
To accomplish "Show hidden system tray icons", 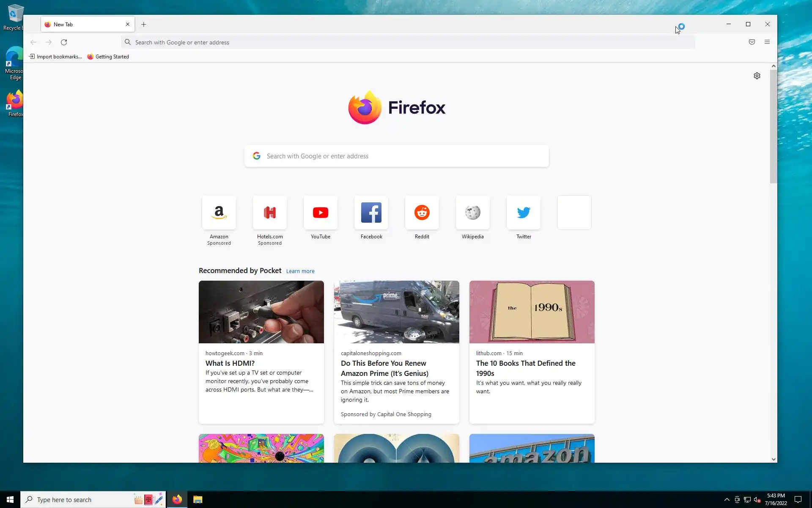I will [x=727, y=500].
